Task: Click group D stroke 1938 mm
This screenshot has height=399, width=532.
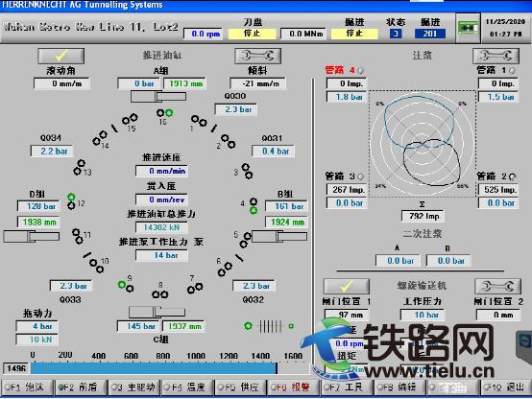Action: click(38, 223)
